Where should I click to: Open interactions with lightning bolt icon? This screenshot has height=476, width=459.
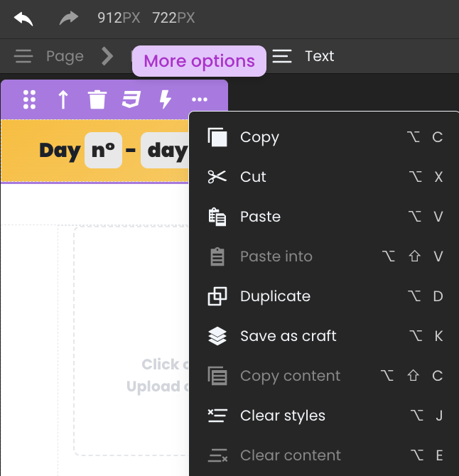166,99
